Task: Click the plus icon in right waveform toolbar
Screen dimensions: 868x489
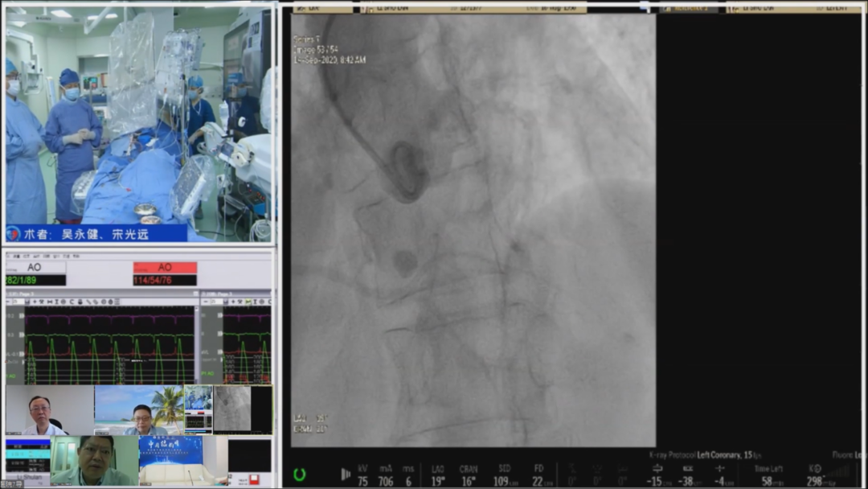Action: click(x=233, y=302)
